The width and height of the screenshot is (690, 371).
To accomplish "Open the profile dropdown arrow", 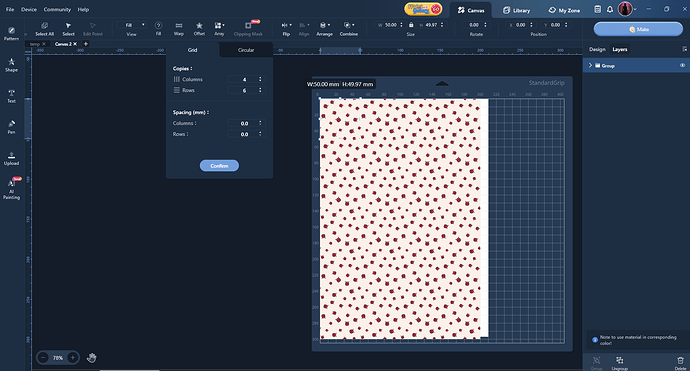I will pyautogui.click(x=635, y=9).
